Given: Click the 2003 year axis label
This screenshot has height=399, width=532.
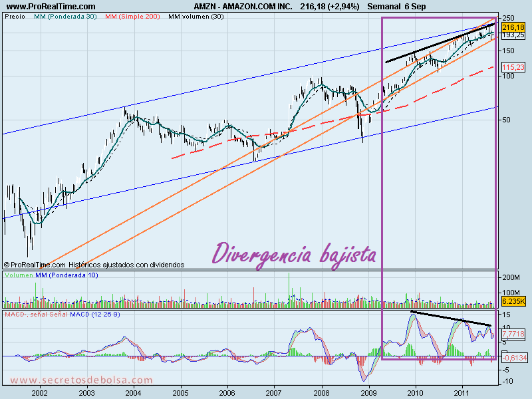Looking at the screenshot, I should pyautogui.click(x=87, y=393).
